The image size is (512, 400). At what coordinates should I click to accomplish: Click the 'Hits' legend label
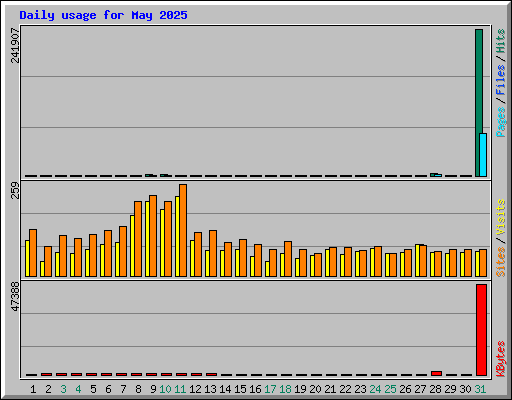click(500, 41)
